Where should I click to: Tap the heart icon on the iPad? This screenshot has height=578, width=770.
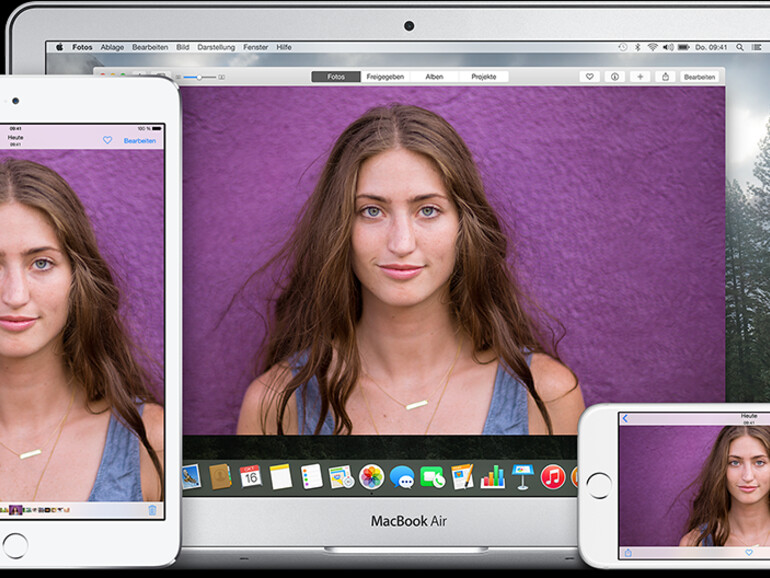point(107,140)
